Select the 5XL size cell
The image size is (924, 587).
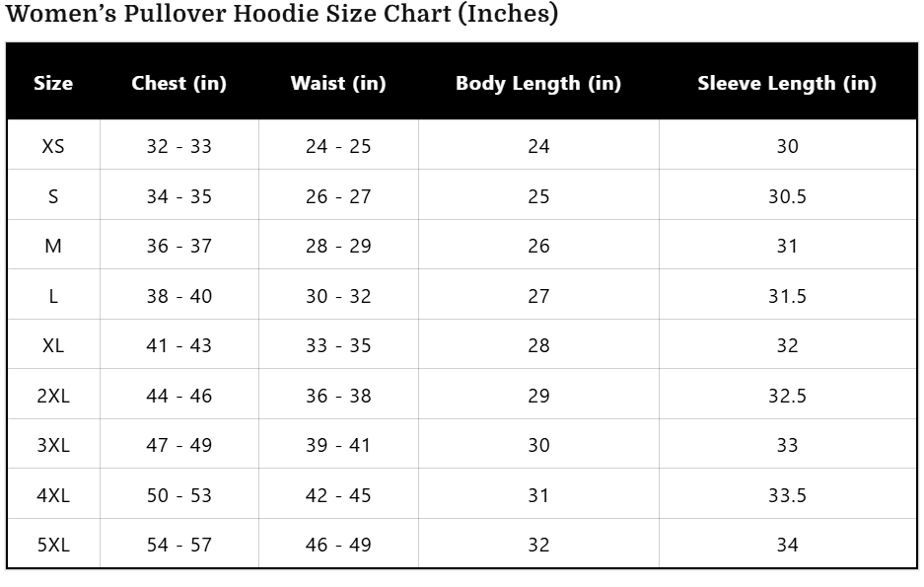point(53,545)
